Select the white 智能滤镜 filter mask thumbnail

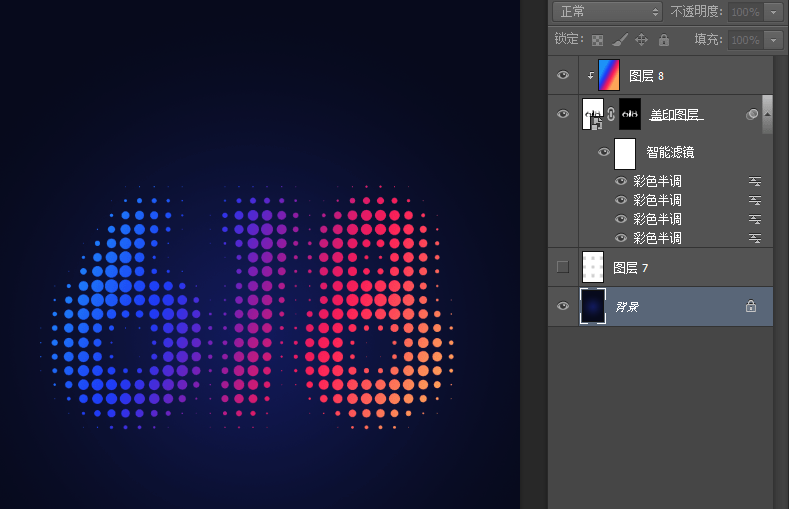pyautogui.click(x=625, y=154)
